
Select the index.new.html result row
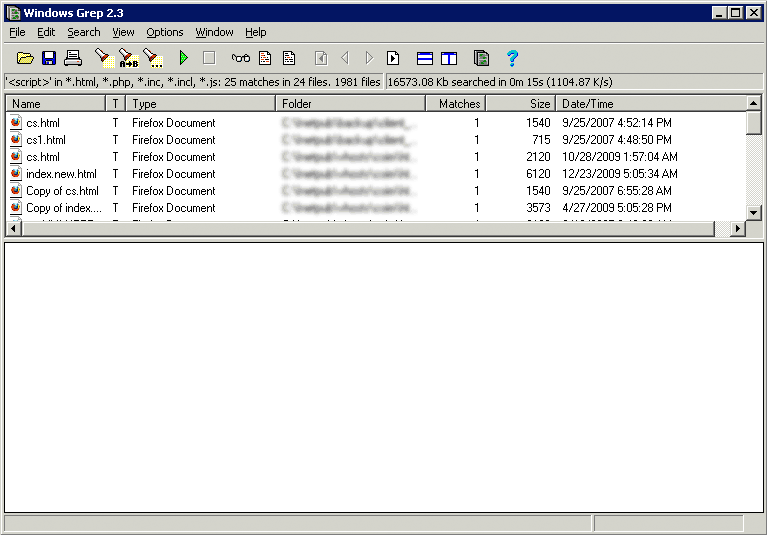[377, 174]
